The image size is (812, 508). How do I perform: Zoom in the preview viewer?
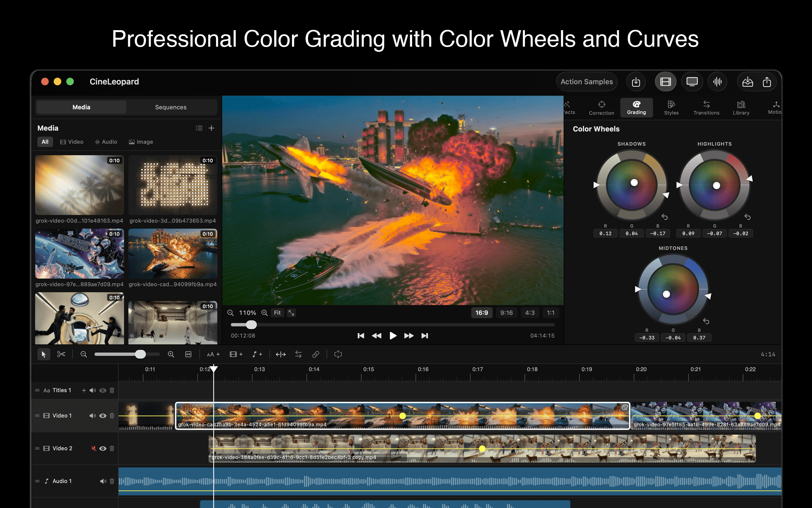[265, 313]
